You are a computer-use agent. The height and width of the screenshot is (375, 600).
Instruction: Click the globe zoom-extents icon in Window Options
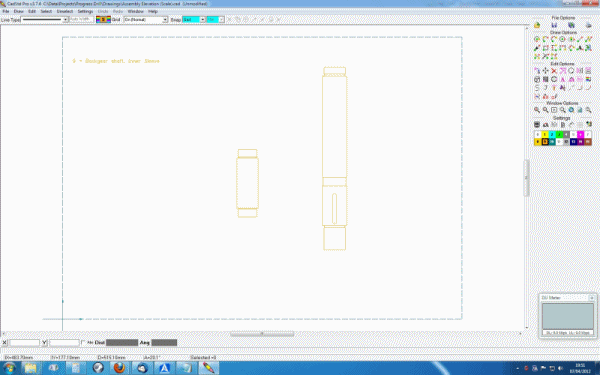pyautogui.click(x=571, y=110)
